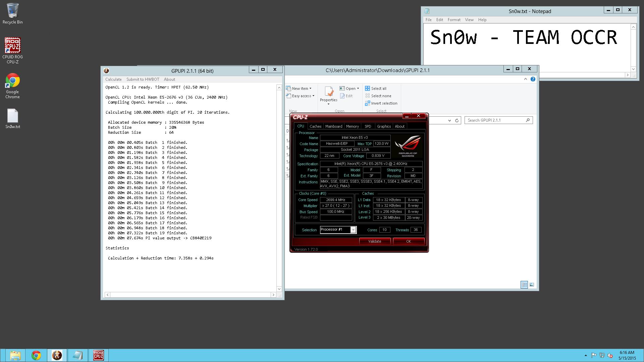
Task: Switch to CPU-Z Graphics tab
Action: 384,126
